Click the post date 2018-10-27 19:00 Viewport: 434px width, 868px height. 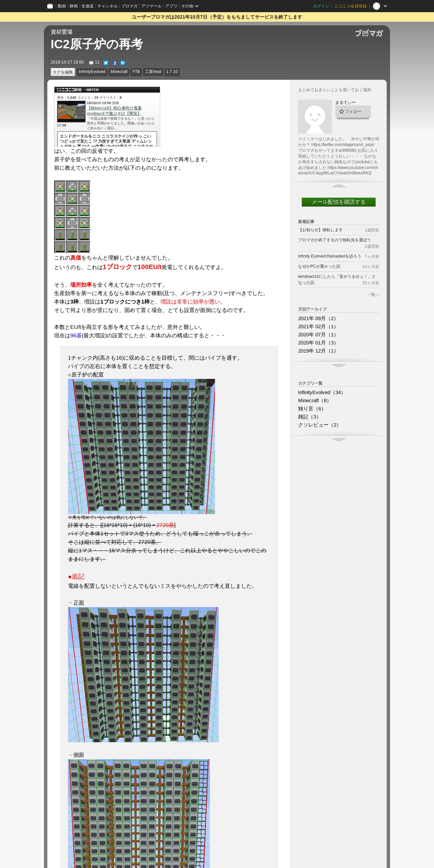coord(67,62)
